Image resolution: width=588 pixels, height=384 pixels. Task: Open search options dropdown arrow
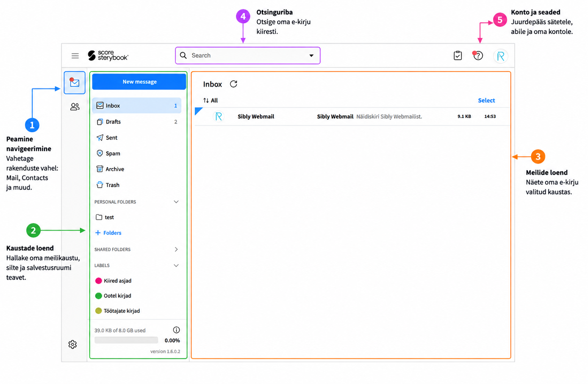tap(311, 55)
